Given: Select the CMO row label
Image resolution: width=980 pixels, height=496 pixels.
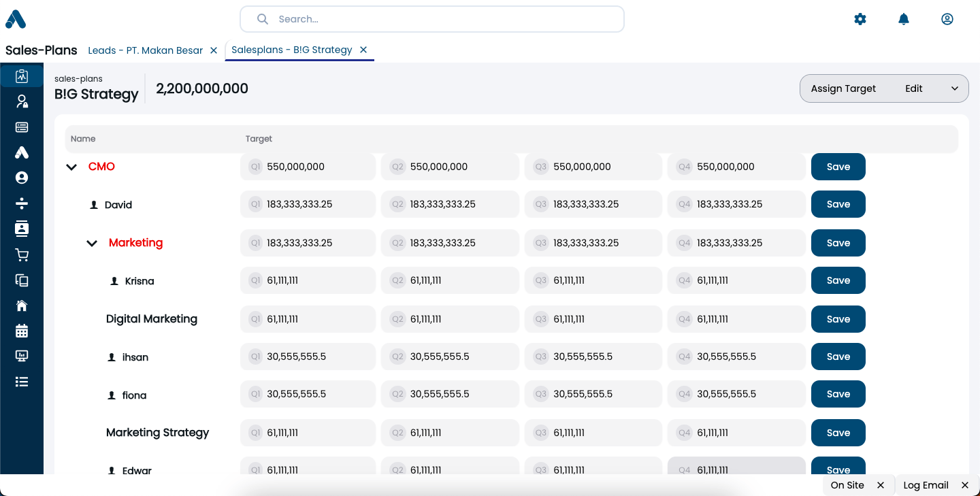Looking at the screenshot, I should point(101,167).
